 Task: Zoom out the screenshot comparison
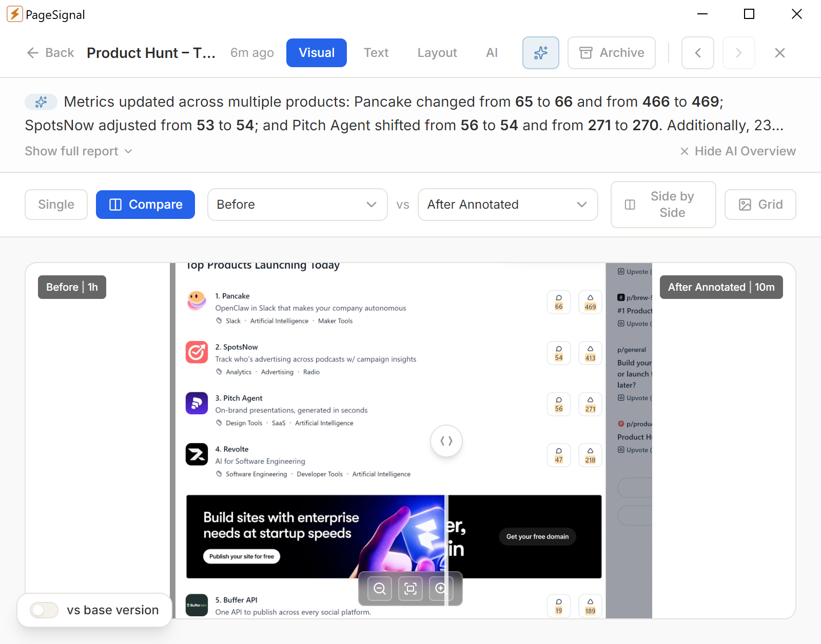(380, 589)
